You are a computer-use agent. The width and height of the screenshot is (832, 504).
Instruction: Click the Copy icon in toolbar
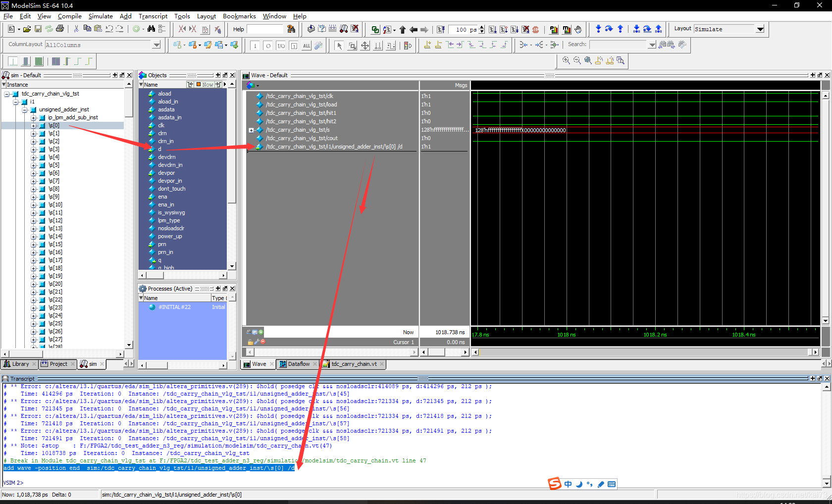click(87, 29)
